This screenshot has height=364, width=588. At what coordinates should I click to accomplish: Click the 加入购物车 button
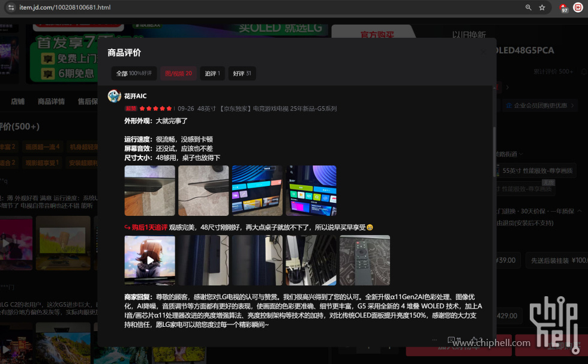[458, 345]
